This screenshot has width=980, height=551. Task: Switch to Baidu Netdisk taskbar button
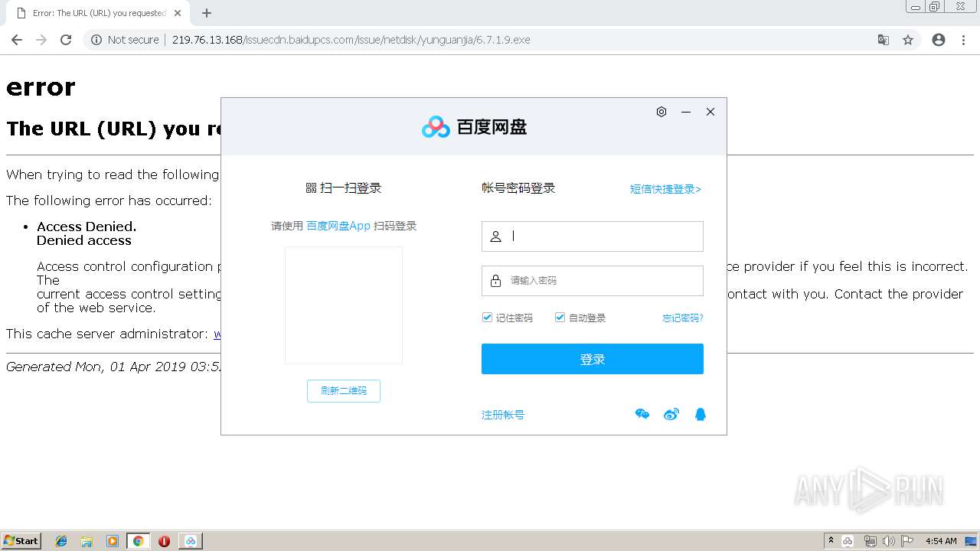click(x=191, y=541)
